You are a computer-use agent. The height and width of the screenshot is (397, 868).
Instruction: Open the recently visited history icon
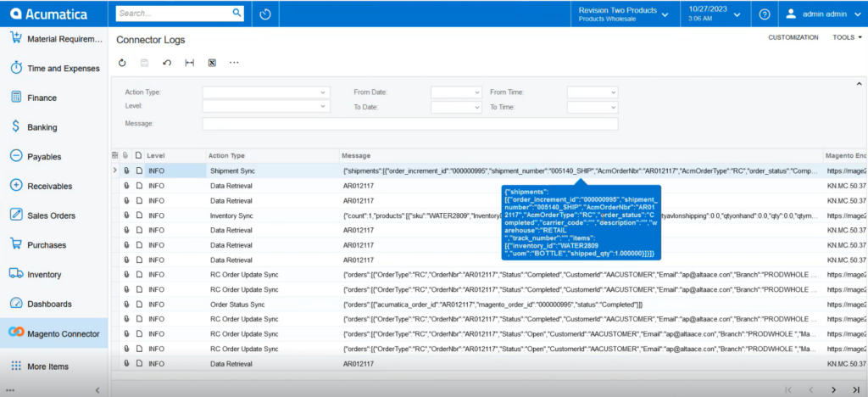pos(265,14)
